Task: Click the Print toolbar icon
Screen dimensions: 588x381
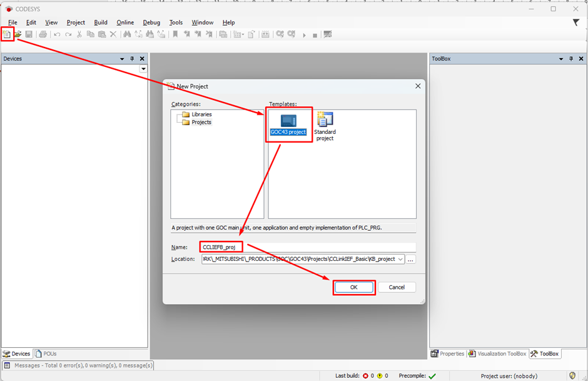Action: [43, 34]
